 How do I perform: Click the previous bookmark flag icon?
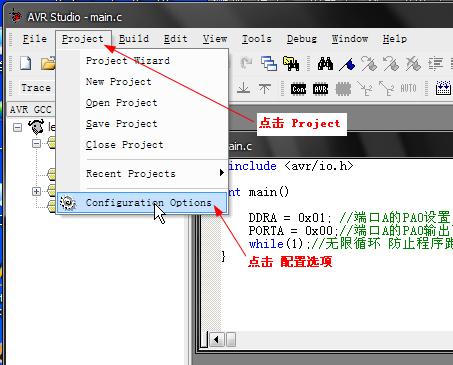(x=391, y=63)
